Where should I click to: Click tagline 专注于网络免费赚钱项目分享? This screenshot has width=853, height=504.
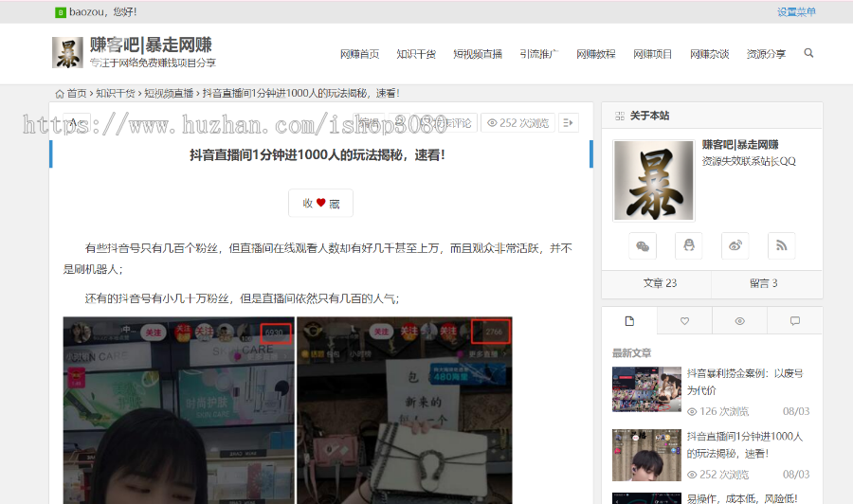click(153, 63)
